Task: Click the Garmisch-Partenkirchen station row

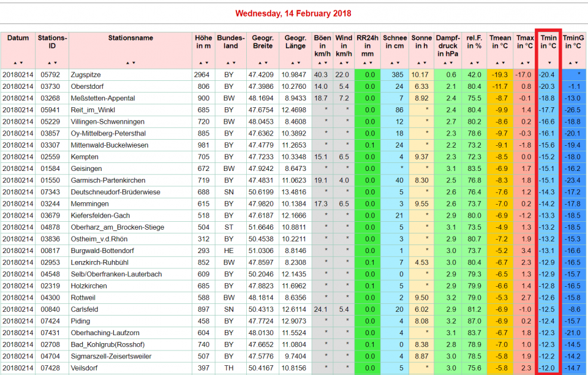Action: [x=107, y=181]
